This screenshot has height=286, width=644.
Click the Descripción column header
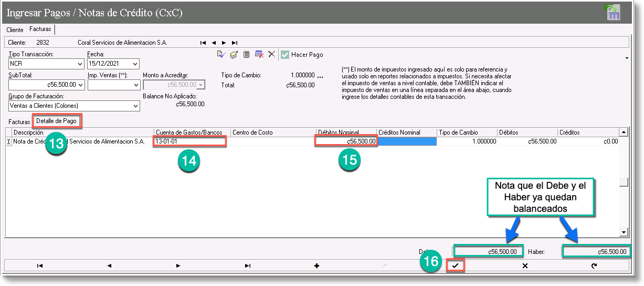[x=82, y=132]
